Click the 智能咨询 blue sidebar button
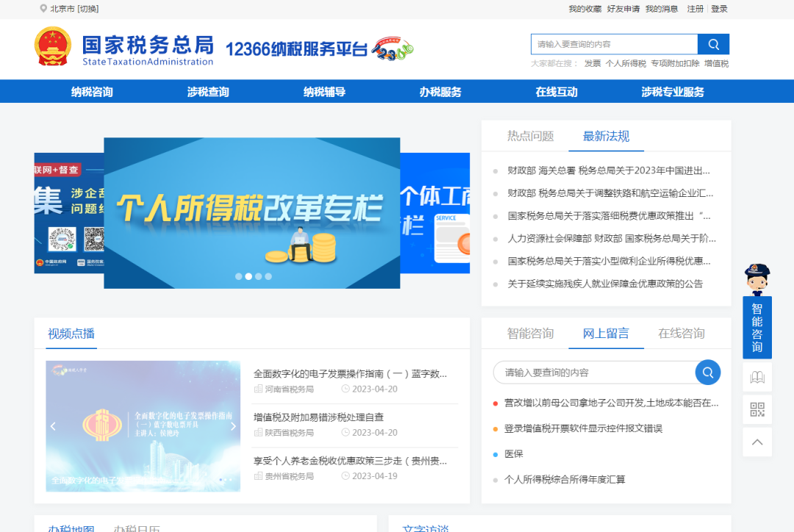 [x=757, y=328]
